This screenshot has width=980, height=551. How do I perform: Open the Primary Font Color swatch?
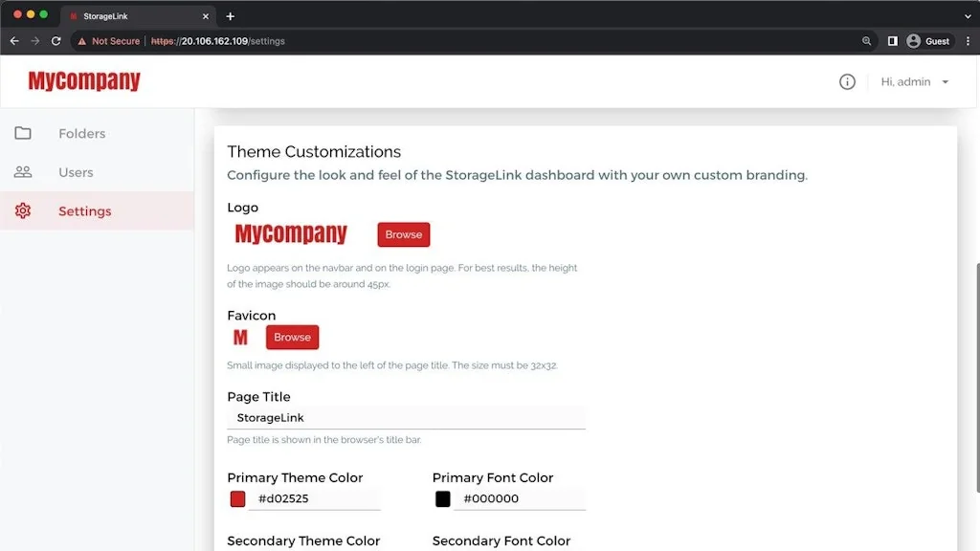[x=441, y=497]
